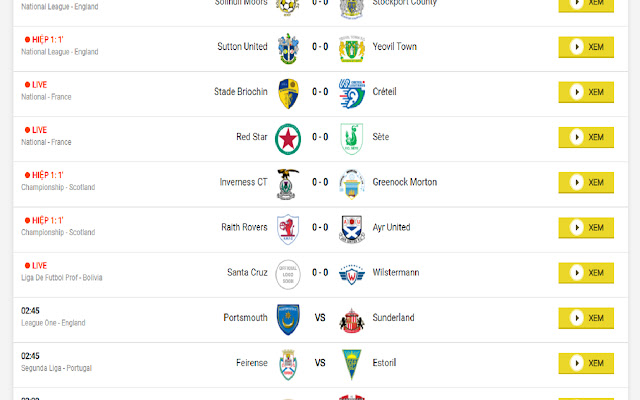Image resolution: width=640 pixels, height=400 pixels.
Task: Open Greenock Morton team name link
Action: point(404,182)
